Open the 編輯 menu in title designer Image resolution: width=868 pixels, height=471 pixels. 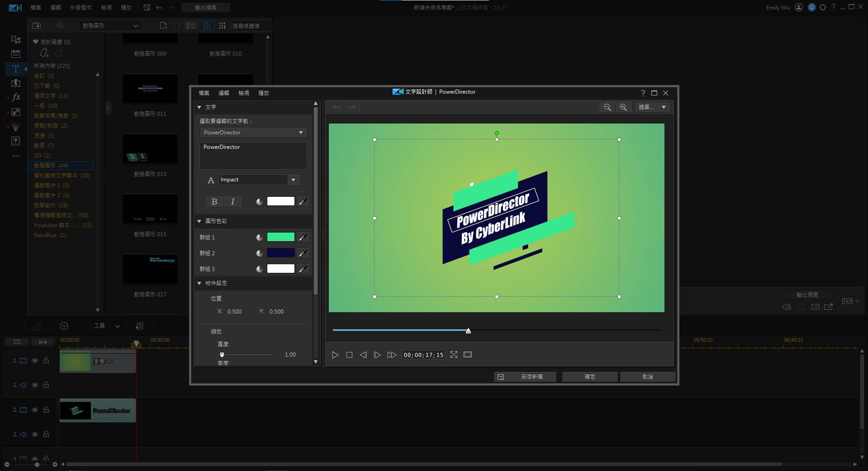point(224,93)
